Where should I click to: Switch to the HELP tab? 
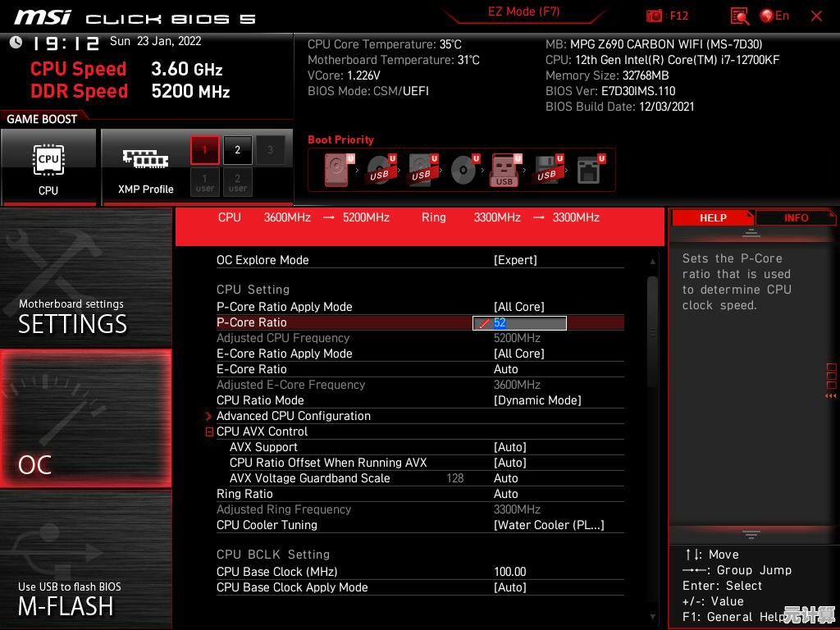[x=713, y=218]
